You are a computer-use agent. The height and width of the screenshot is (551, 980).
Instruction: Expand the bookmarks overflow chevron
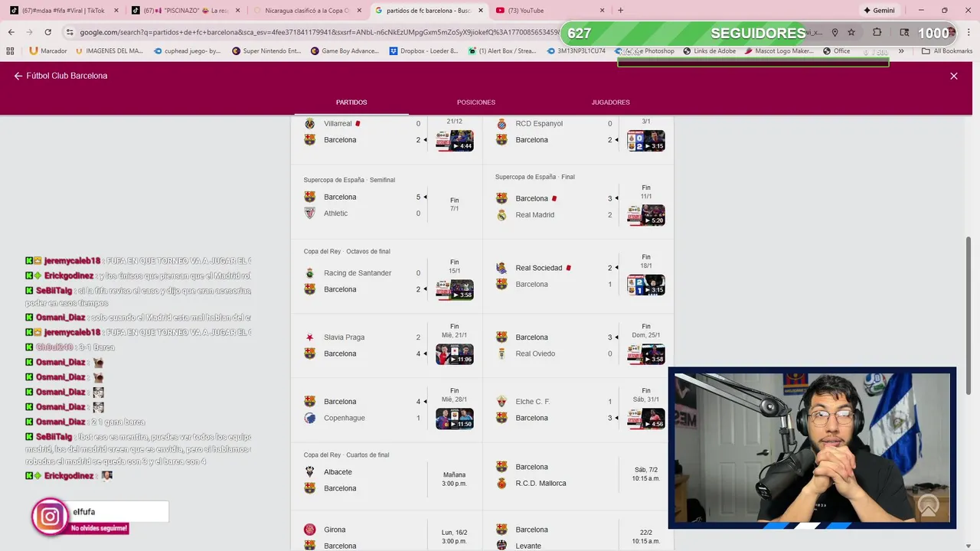901,51
